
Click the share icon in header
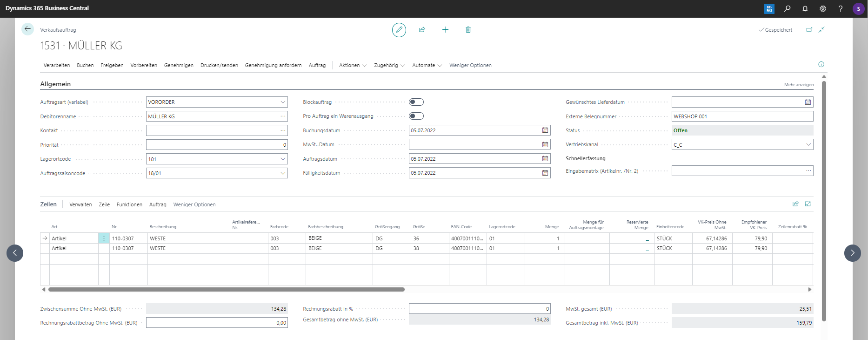tap(422, 30)
